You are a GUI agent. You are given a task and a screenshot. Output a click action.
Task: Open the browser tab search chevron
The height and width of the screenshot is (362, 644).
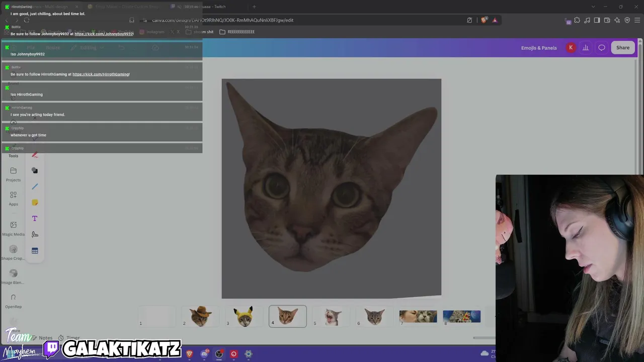[x=593, y=7]
